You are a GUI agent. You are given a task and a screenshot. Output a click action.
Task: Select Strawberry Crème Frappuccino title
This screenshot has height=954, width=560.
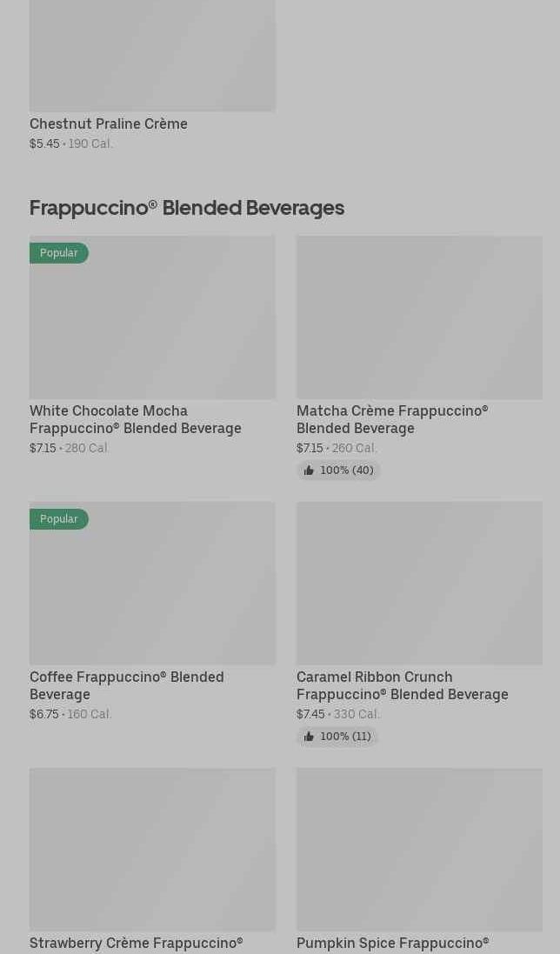coord(136,944)
